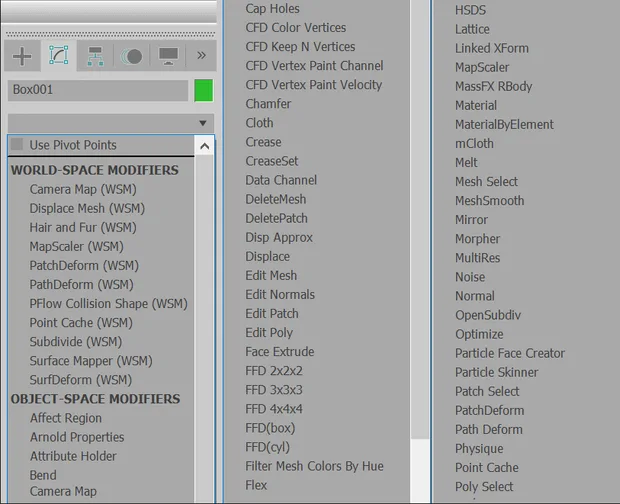Choose Surface Mapper (WSM) modifier

point(91,361)
